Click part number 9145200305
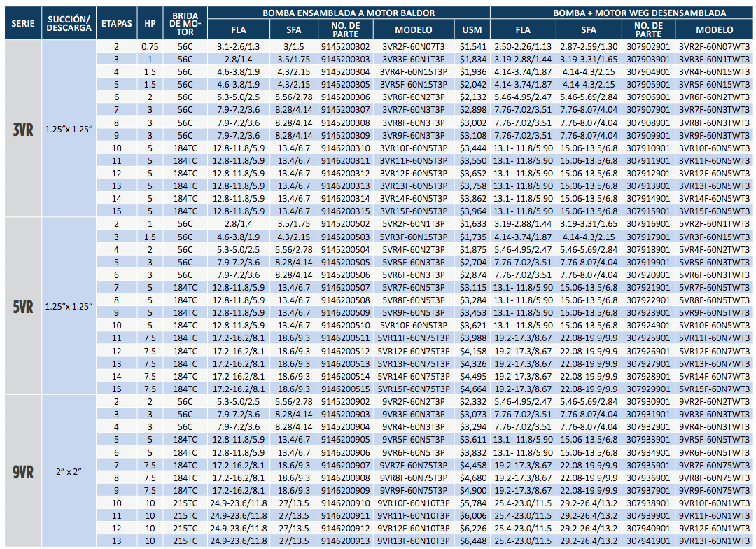 coord(346,85)
